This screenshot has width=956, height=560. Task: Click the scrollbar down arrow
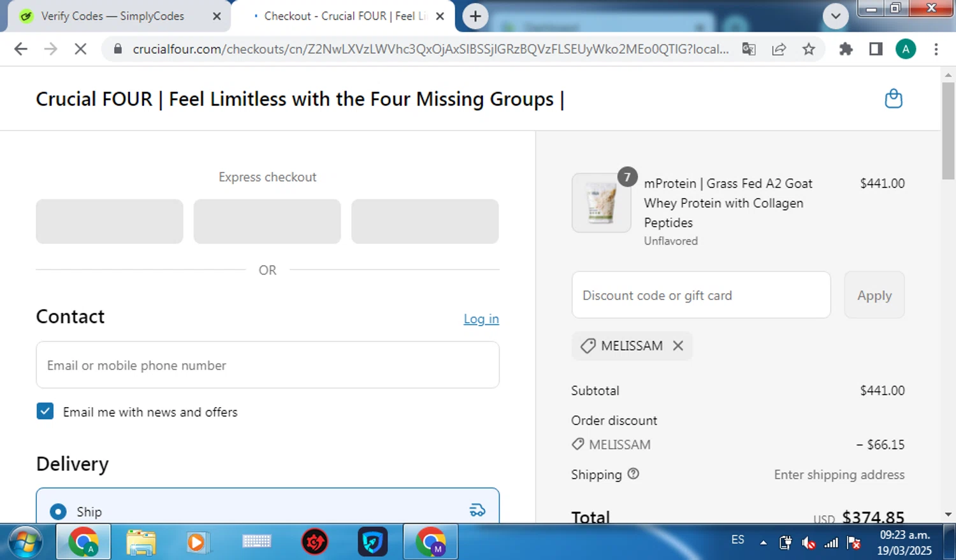[948, 514]
